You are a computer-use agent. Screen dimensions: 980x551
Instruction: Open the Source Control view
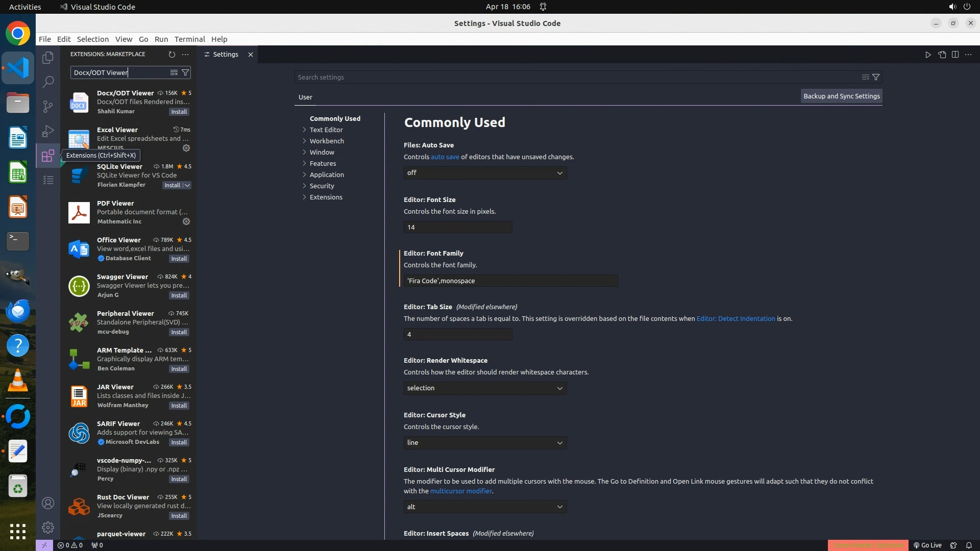click(48, 106)
